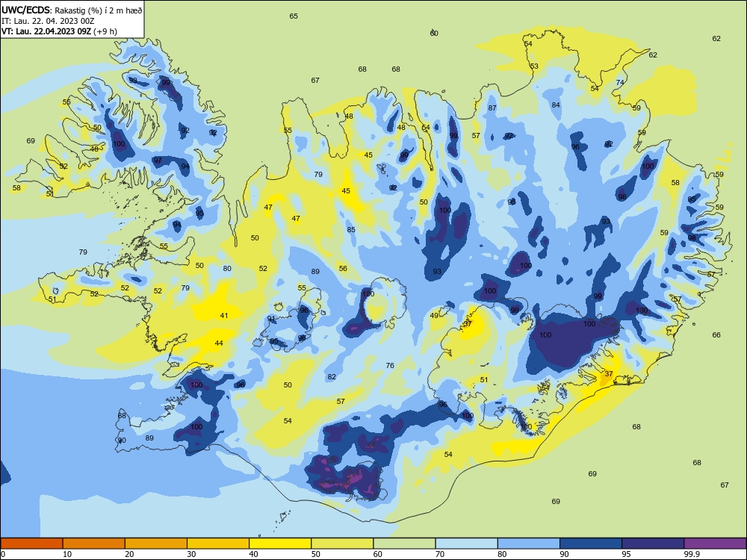
Task: Click the map value '66' off the east coast
Action: pyautogui.click(x=716, y=335)
